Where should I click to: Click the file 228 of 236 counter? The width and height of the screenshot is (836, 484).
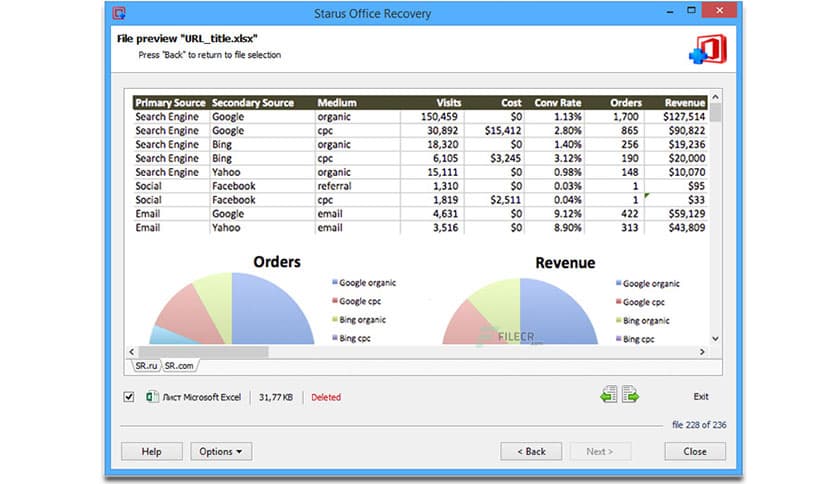click(699, 425)
